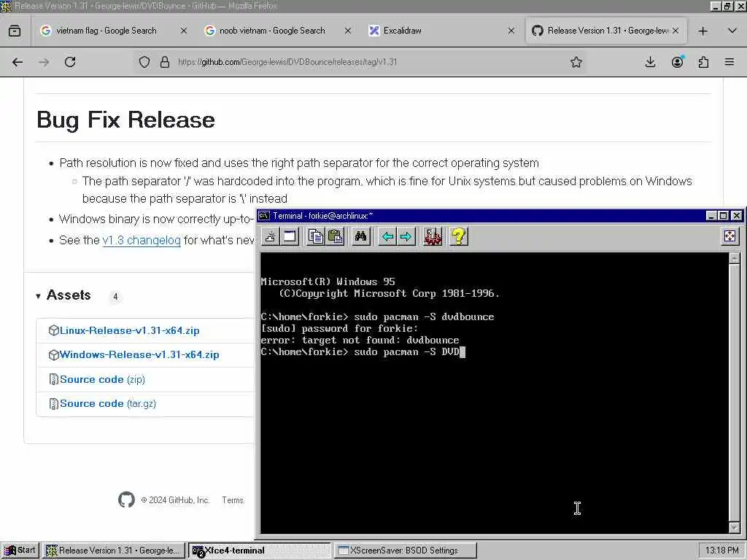Switch to Release Version 1.31 taskbar window
Image resolution: width=747 pixels, height=560 pixels.
click(x=113, y=551)
